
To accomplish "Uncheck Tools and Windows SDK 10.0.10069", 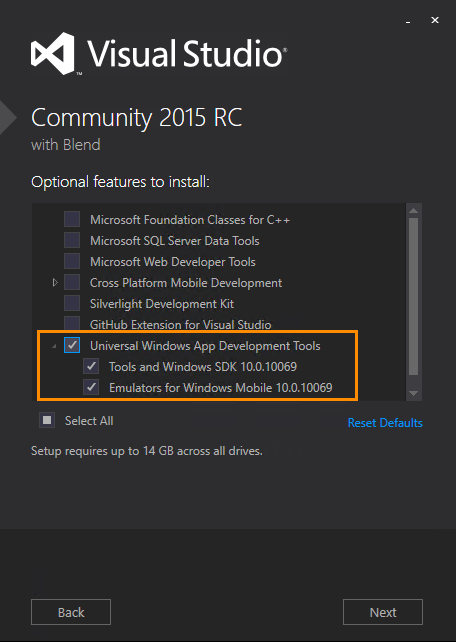I will 91,366.
